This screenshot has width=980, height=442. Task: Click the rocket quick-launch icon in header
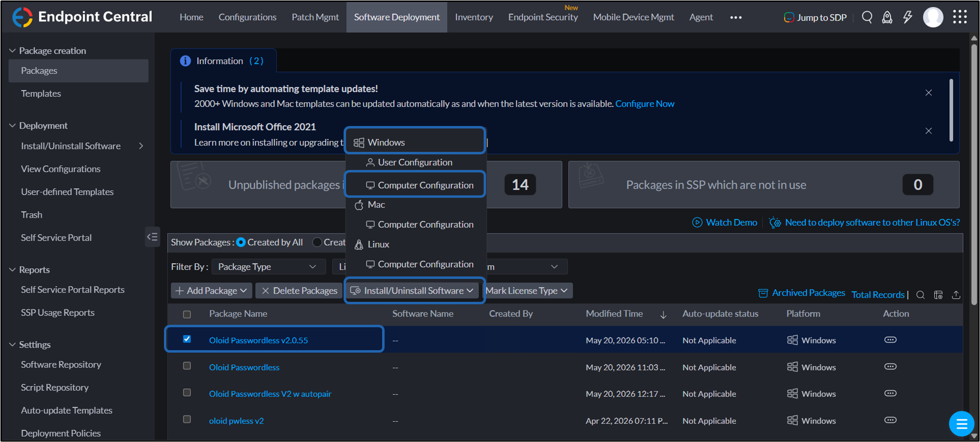[x=887, y=17]
